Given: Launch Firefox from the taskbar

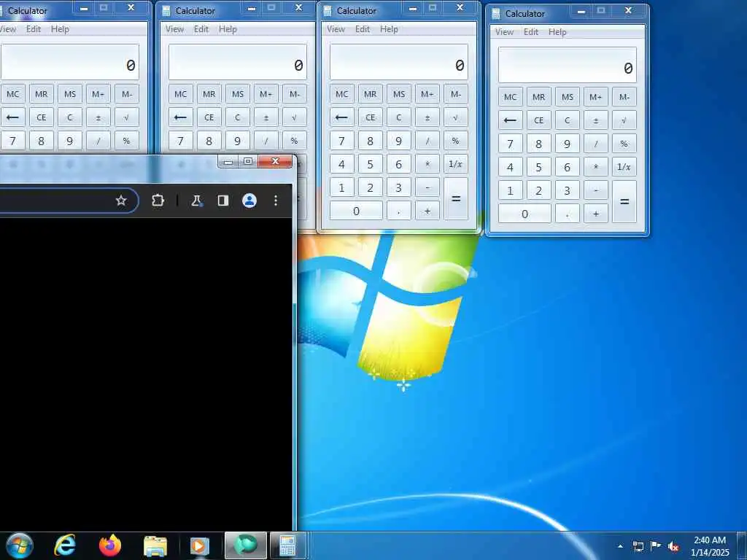Looking at the screenshot, I should click(110, 545).
